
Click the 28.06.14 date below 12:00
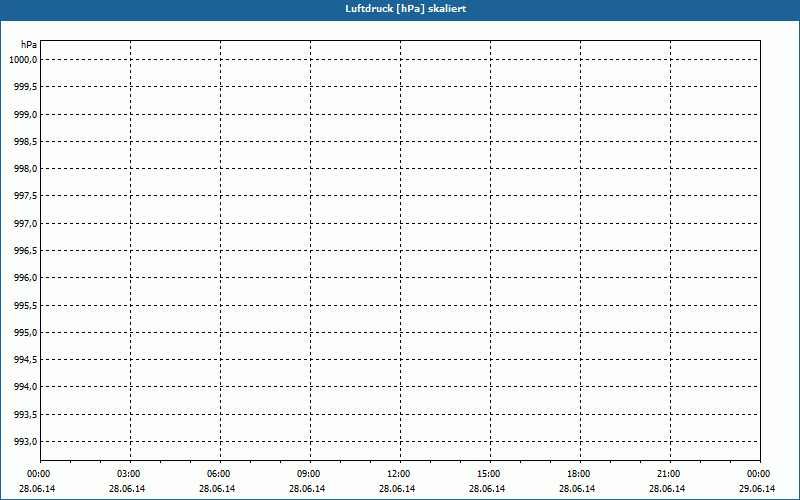point(399,489)
